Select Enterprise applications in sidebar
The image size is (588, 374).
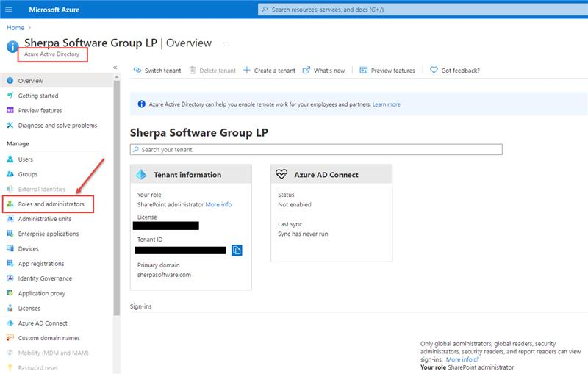pyautogui.click(x=48, y=234)
